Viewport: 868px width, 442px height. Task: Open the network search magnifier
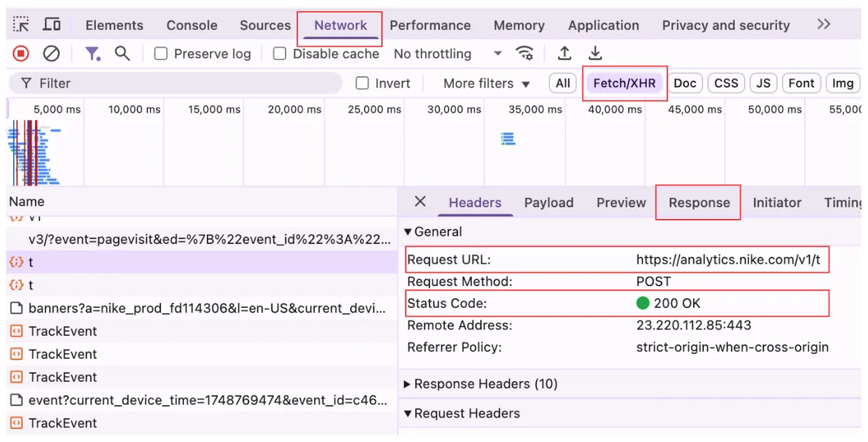122,53
